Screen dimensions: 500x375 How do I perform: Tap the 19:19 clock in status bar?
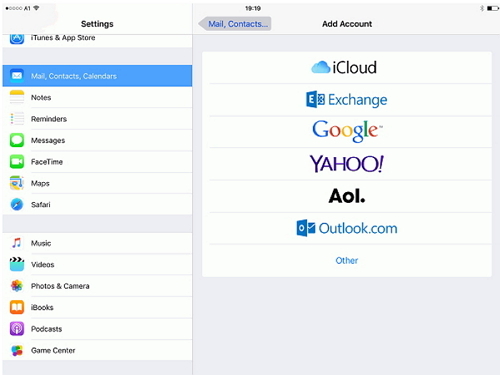point(253,8)
